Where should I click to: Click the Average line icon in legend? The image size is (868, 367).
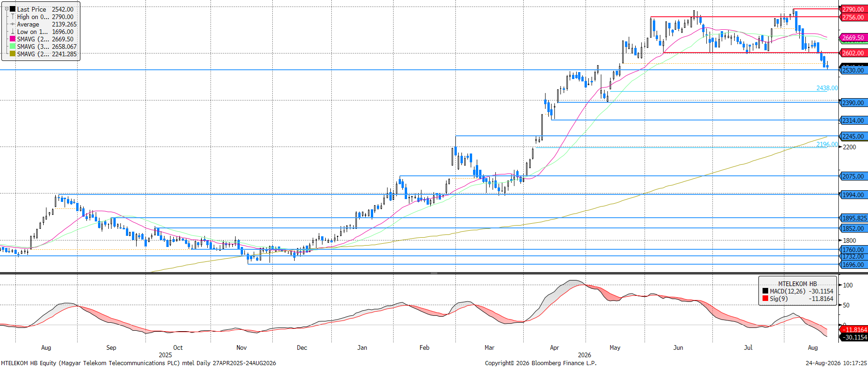(13, 24)
